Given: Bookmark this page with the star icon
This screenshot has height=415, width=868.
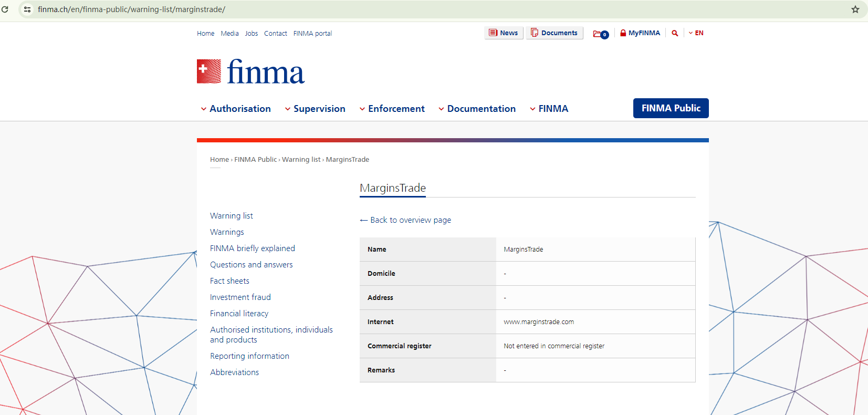Looking at the screenshot, I should pos(855,9).
